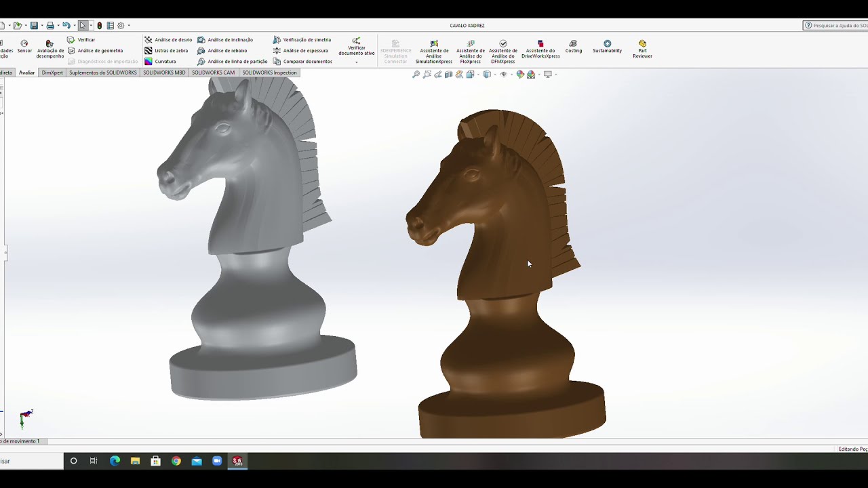868x488 pixels.
Task: Click Comparar documentos
Action: (x=302, y=62)
